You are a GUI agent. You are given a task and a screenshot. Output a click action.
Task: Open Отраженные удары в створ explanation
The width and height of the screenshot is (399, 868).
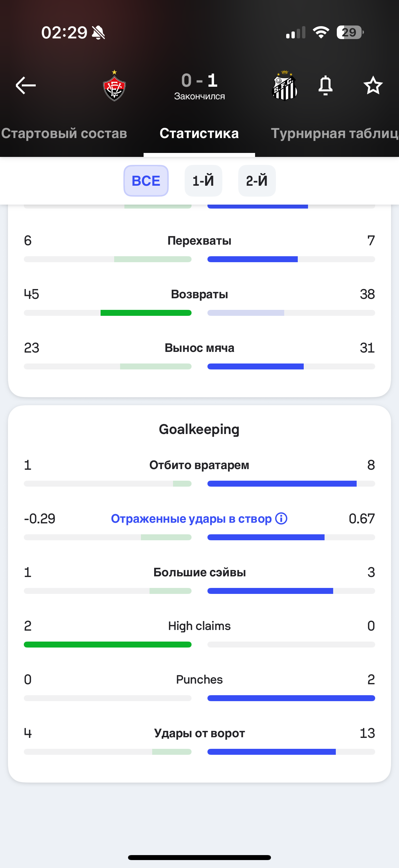(191, 518)
